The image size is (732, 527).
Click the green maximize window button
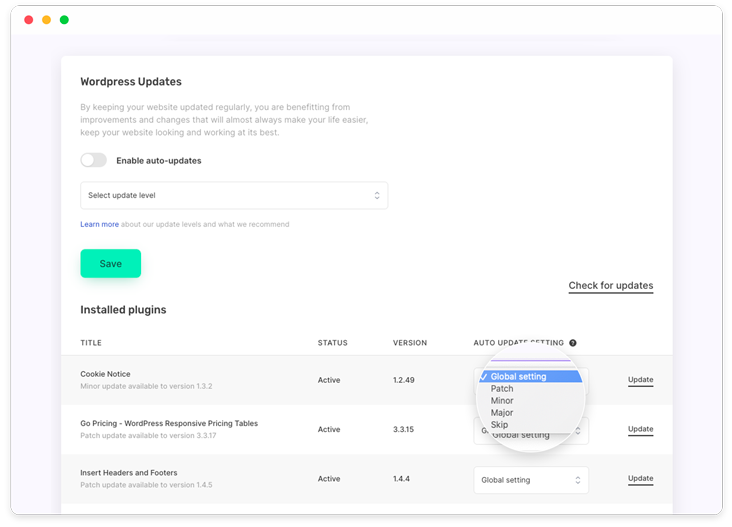pos(64,20)
